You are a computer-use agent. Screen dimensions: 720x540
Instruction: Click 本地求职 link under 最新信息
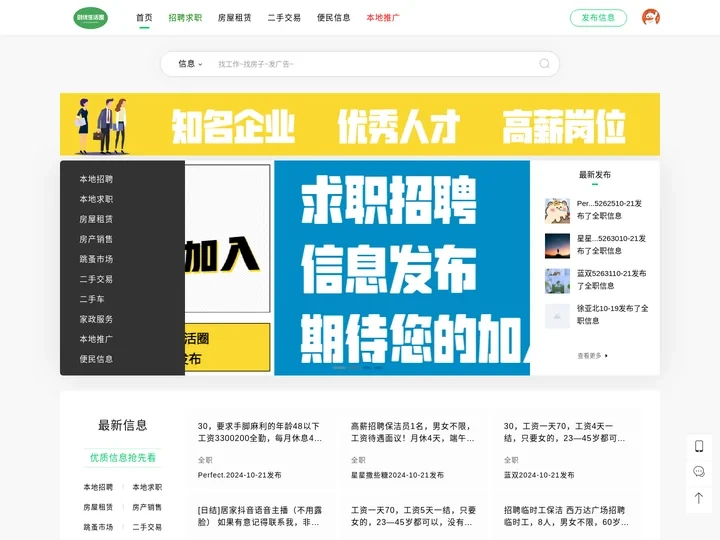coord(147,487)
